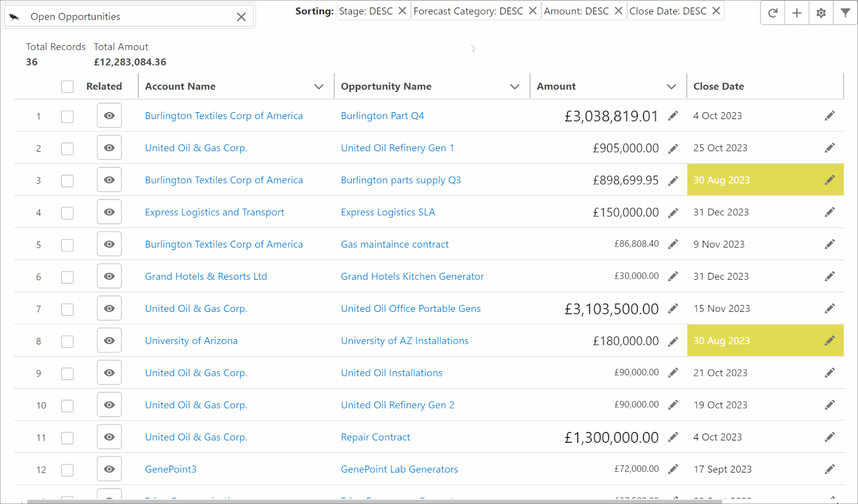Remove the Close Date: DESC sort
This screenshot has height=504, width=858.
coord(716,11)
